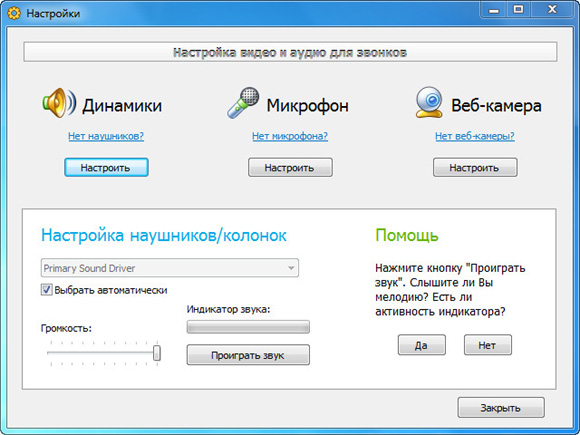580x435 pixels.
Task: Click the Индикатор звука level bar
Action: 248,327
